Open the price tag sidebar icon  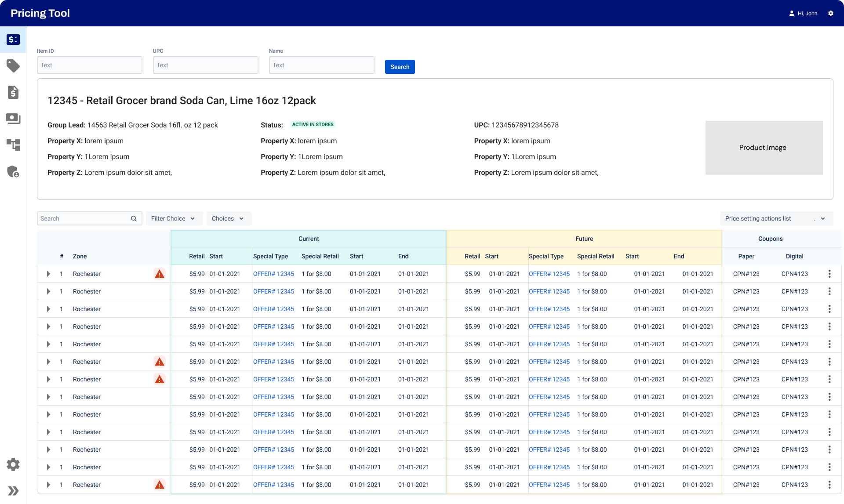(13, 66)
